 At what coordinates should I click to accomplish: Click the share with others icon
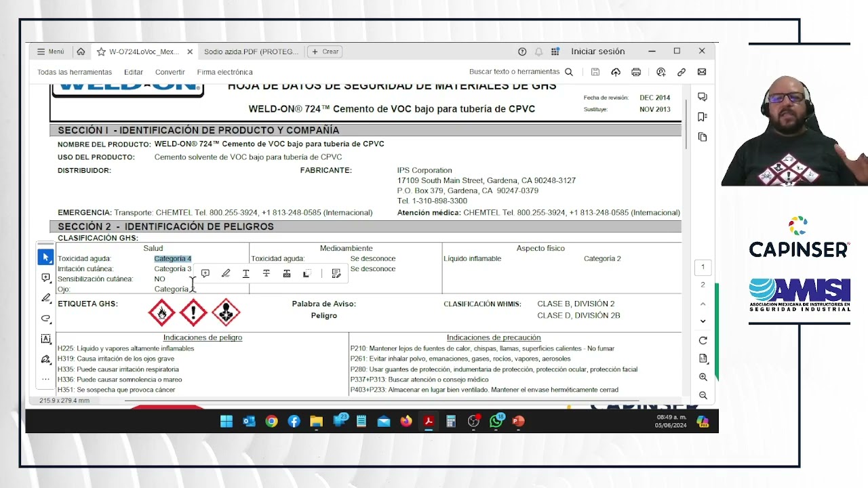[x=661, y=72]
